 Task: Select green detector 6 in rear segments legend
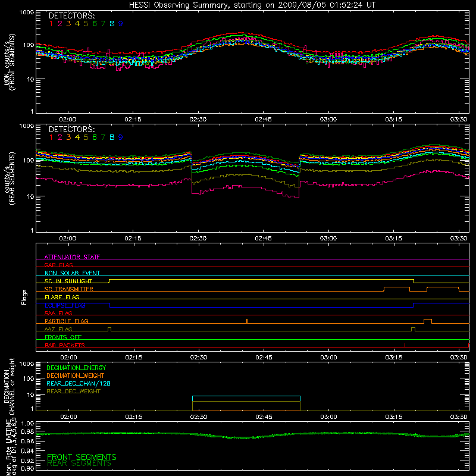pos(95,137)
